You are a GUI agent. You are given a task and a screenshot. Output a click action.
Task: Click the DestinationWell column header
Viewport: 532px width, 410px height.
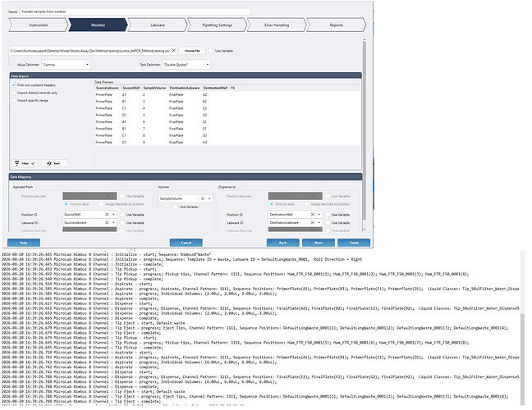pos(215,88)
